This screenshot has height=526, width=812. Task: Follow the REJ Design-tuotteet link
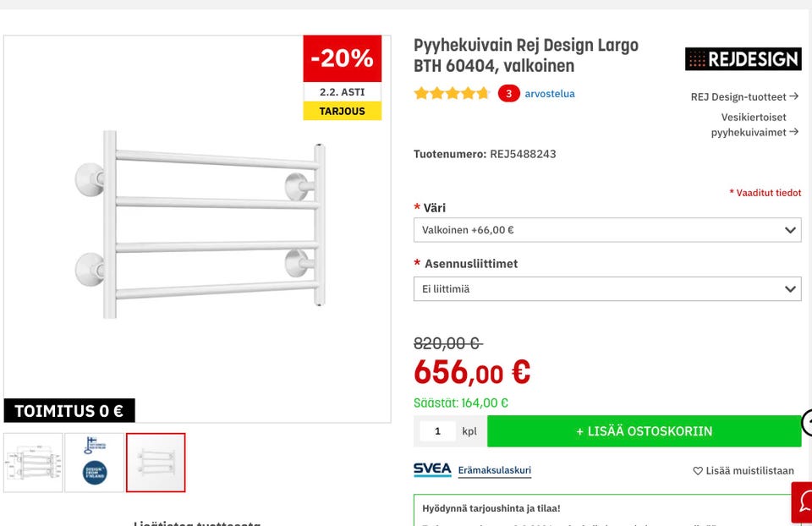(x=744, y=96)
